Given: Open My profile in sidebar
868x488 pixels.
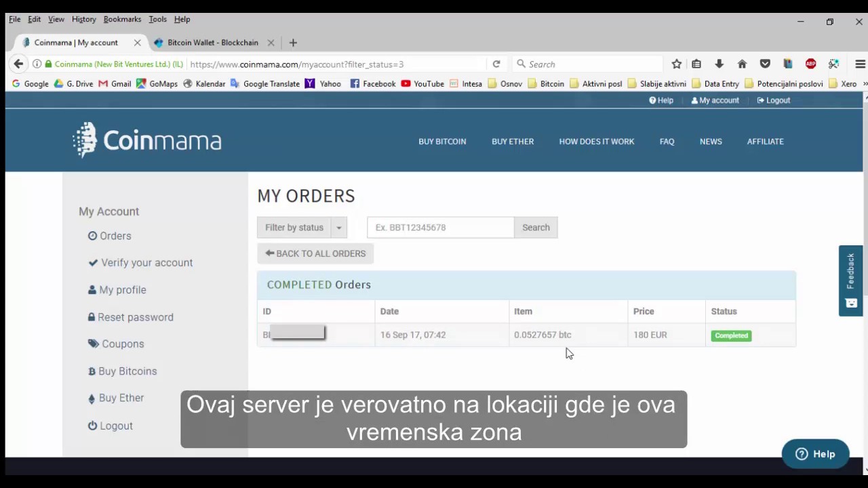Looking at the screenshot, I should pyautogui.click(x=117, y=289).
